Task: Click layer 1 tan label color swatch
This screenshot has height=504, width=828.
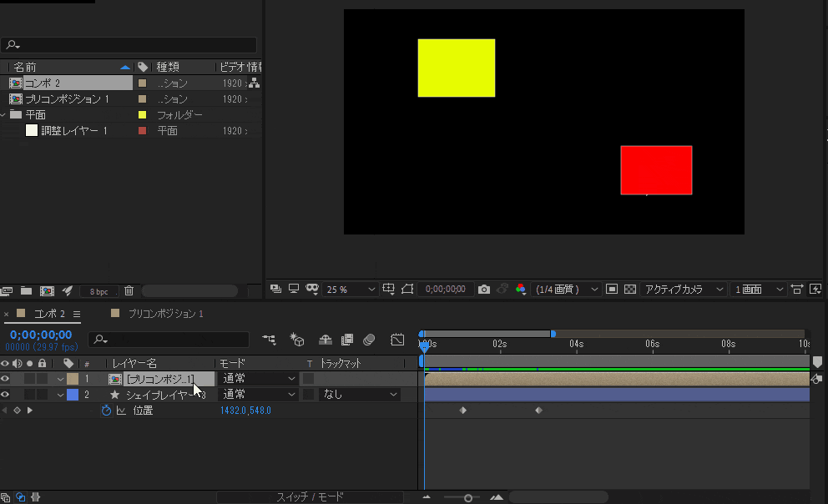Action: point(73,378)
